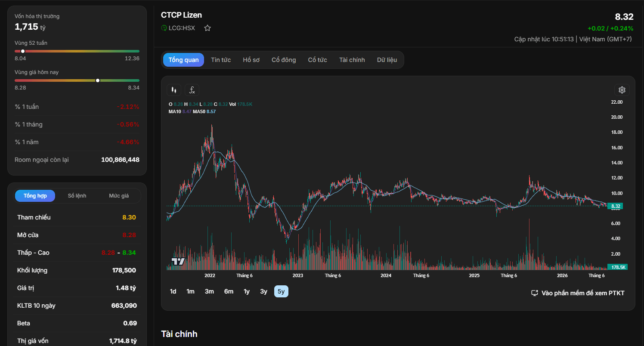Switch to the Tin tức tab
Image resolution: width=644 pixels, height=346 pixels.
221,60
